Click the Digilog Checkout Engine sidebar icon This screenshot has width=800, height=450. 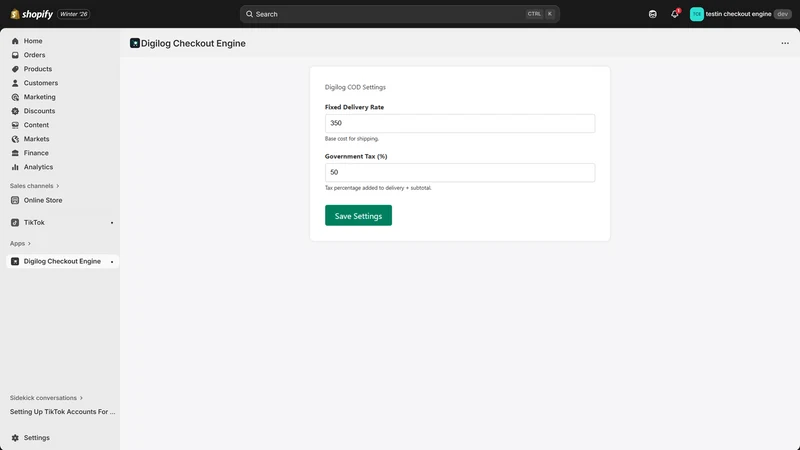tap(15, 261)
